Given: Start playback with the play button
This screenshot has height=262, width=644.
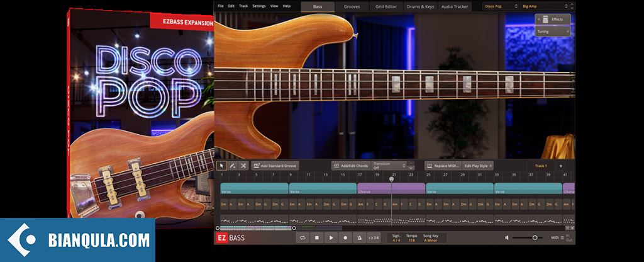Looking at the screenshot, I should click(x=331, y=237).
